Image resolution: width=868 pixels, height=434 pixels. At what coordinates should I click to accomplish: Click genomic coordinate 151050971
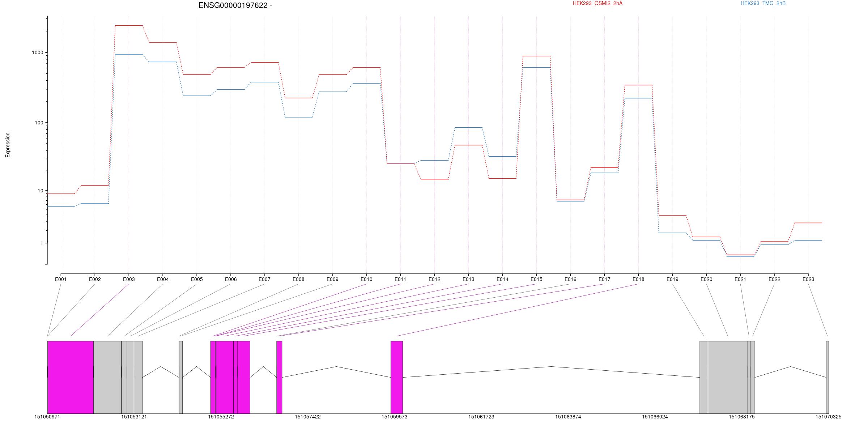(47, 417)
